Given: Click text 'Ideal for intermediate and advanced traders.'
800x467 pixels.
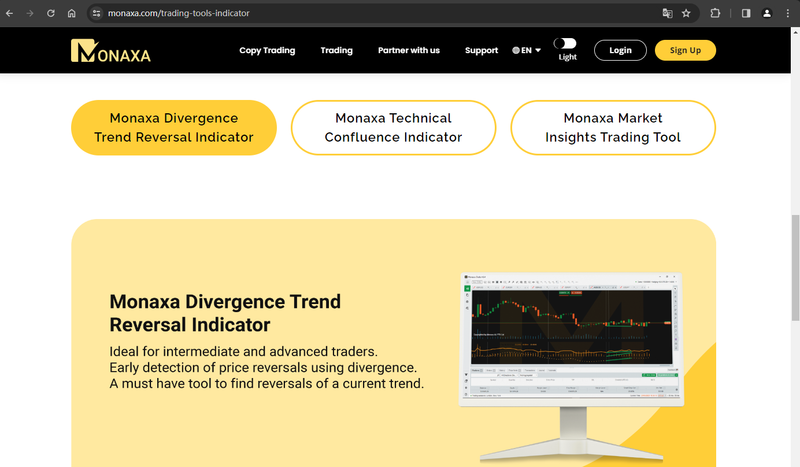Looking at the screenshot, I should point(243,352).
